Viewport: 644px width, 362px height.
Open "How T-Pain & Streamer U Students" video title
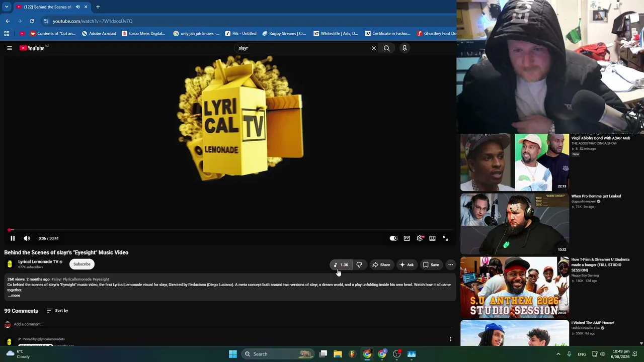(600, 265)
